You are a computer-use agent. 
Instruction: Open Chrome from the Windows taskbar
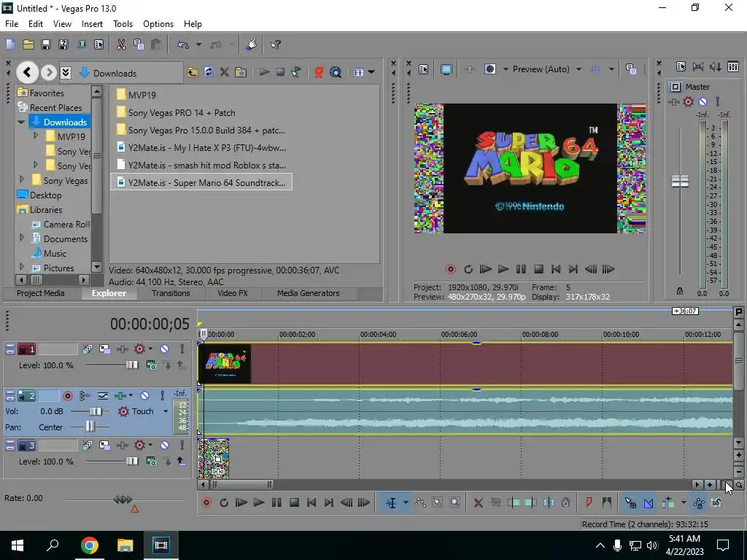pyautogui.click(x=90, y=545)
